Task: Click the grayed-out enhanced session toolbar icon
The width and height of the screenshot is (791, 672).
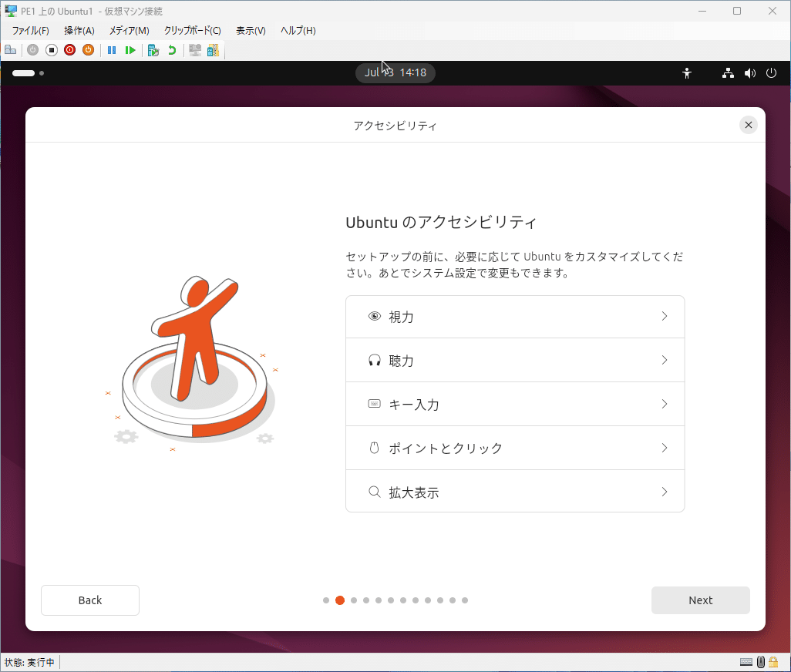Action: click(195, 50)
